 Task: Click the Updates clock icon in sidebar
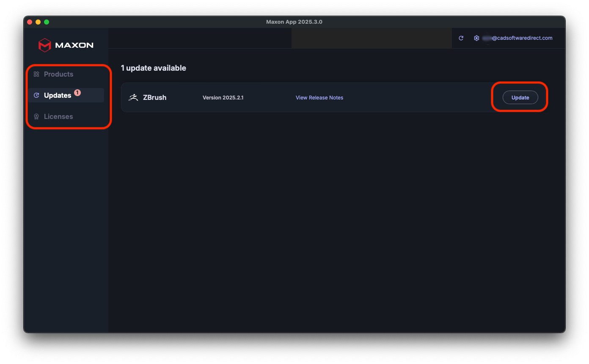pyautogui.click(x=36, y=95)
